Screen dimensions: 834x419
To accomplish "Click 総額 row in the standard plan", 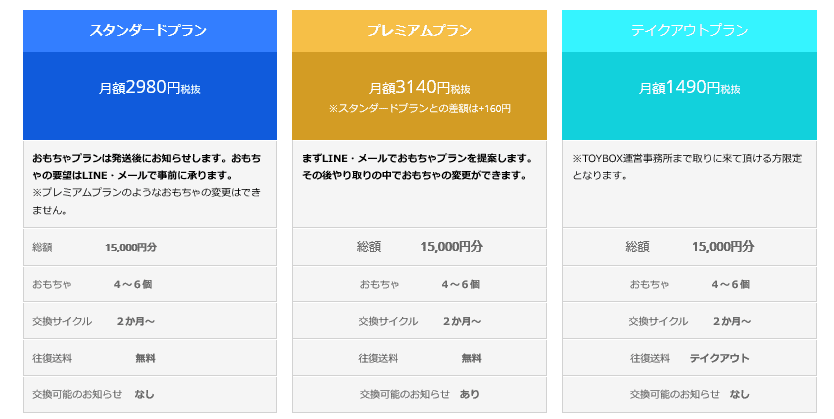I will point(149,247).
